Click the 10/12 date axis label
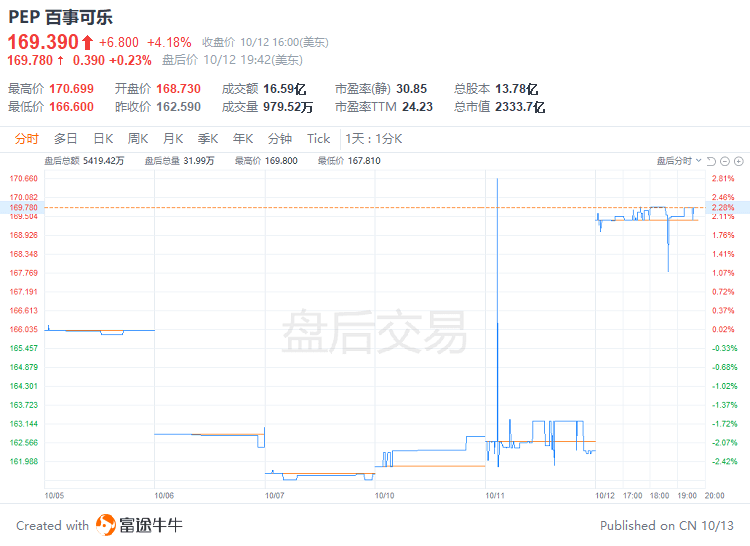Image resolution: width=750 pixels, height=546 pixels. 605,496
